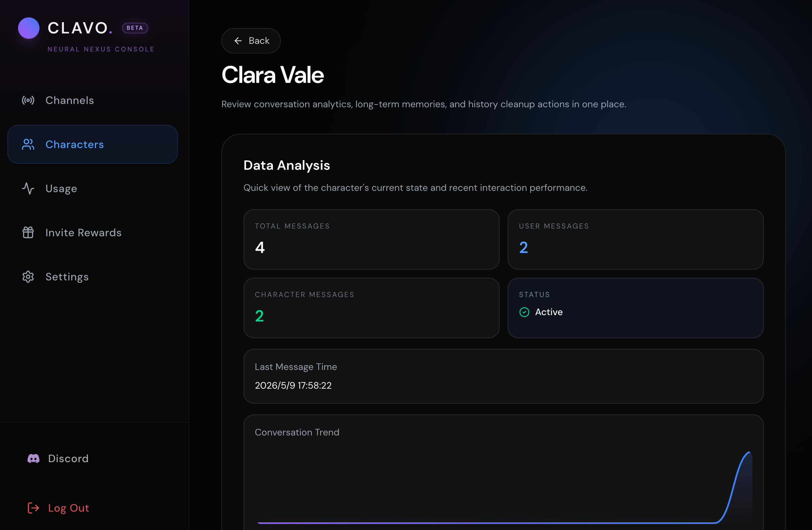Go Back to the previous page
812x530 pixels.
click(x=251, y=40)
